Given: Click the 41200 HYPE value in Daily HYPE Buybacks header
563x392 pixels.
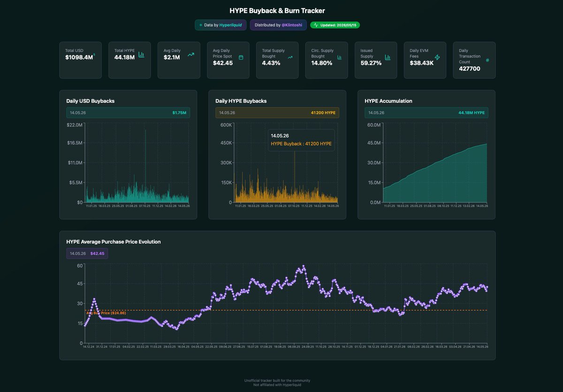Looking at the screenshot, I should pyautogui.click(x=323, y=113).
